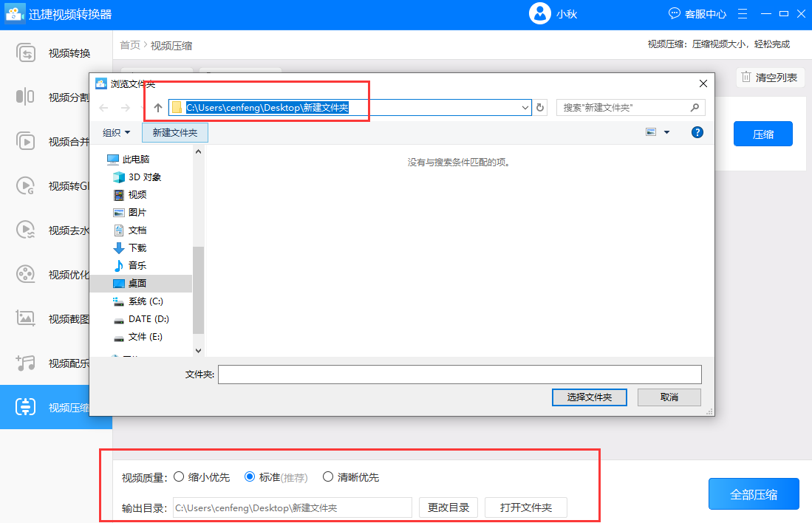This screenshot has height=523, width=812.
Task: Click the 小秋 user avatar
Action: [x=539, y=14]
